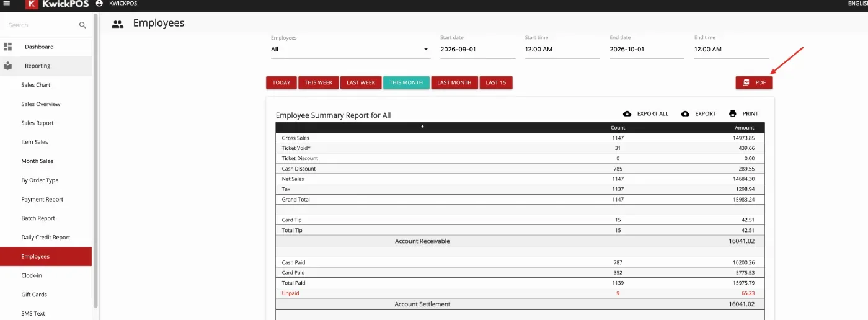Viewport: 868px width, 320px height.
Task: Select the THIS MONTH filter button
Action: [406, 82]
